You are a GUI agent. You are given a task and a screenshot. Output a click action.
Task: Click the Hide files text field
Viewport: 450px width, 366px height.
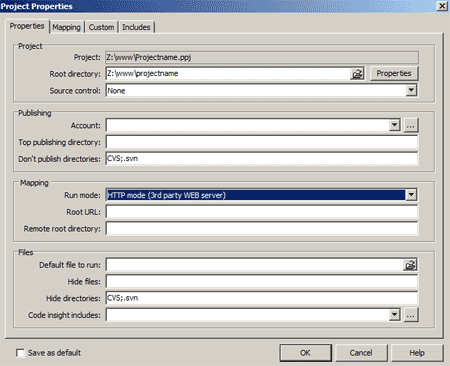click(x=262, y=281)
